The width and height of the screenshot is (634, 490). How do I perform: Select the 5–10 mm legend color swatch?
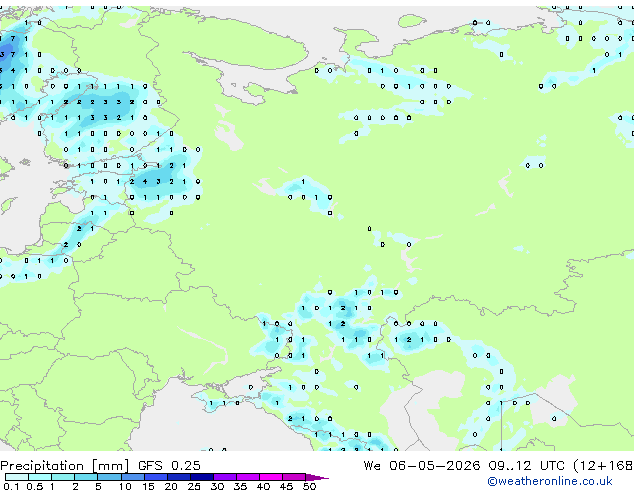(109, 477)
